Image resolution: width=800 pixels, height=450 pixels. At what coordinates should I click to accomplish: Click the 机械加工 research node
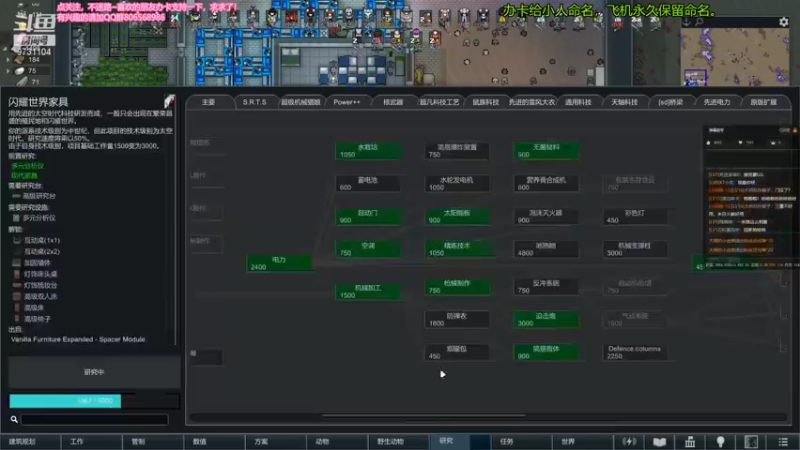pos(367,291)
